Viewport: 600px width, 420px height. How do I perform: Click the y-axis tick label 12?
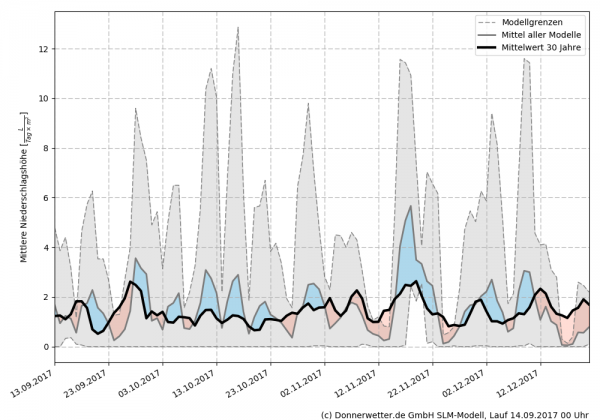41,48
